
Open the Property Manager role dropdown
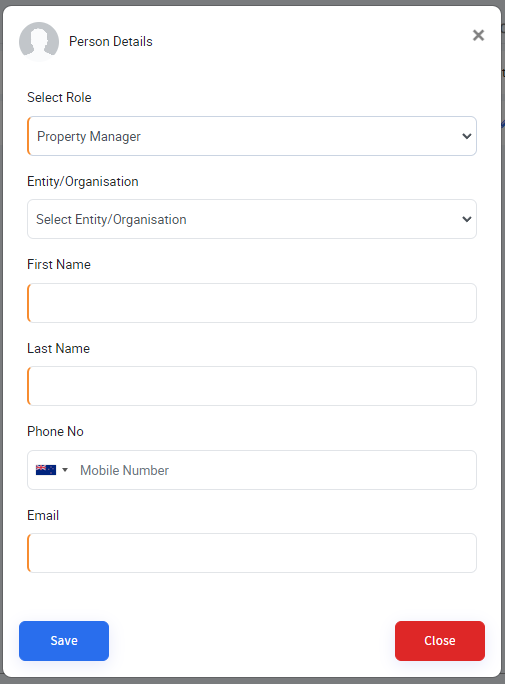tap(252, 136)
